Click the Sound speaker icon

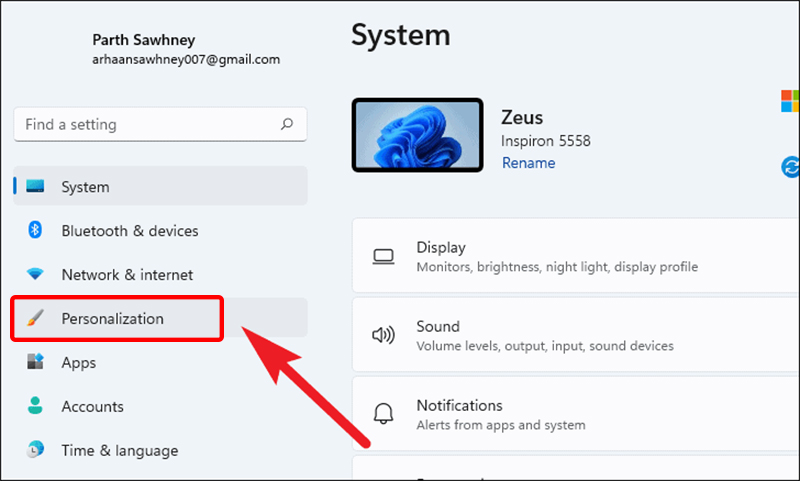coord(383,335)
